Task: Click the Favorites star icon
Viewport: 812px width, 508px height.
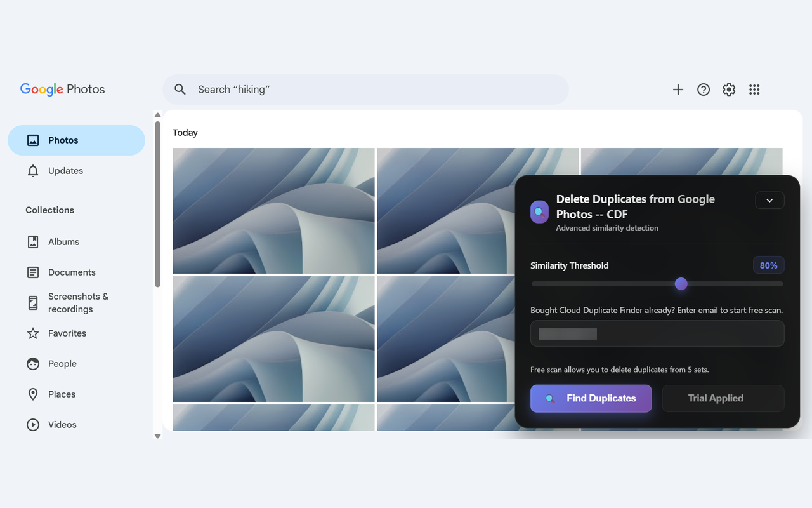Action: [x=33, y=333]
